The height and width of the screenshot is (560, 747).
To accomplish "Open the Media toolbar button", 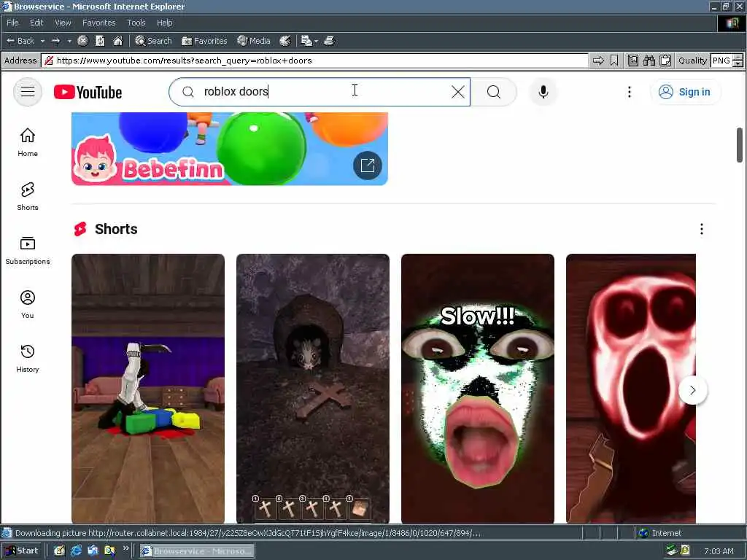I will pos(254,41).
